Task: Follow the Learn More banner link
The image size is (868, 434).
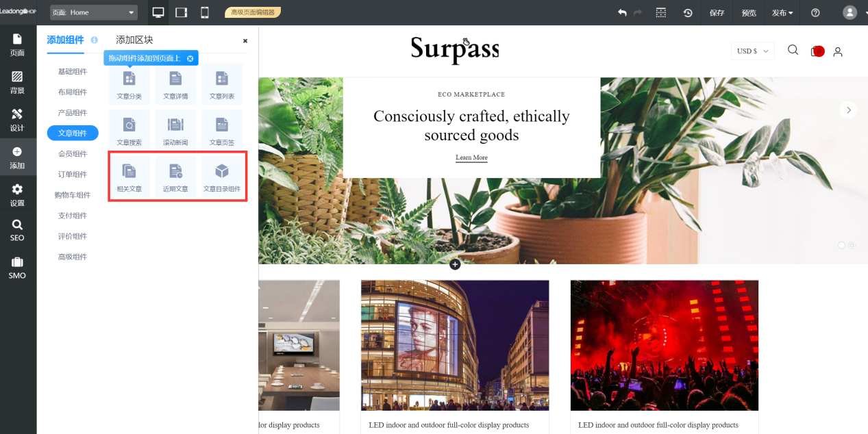Action: [471, 157]
